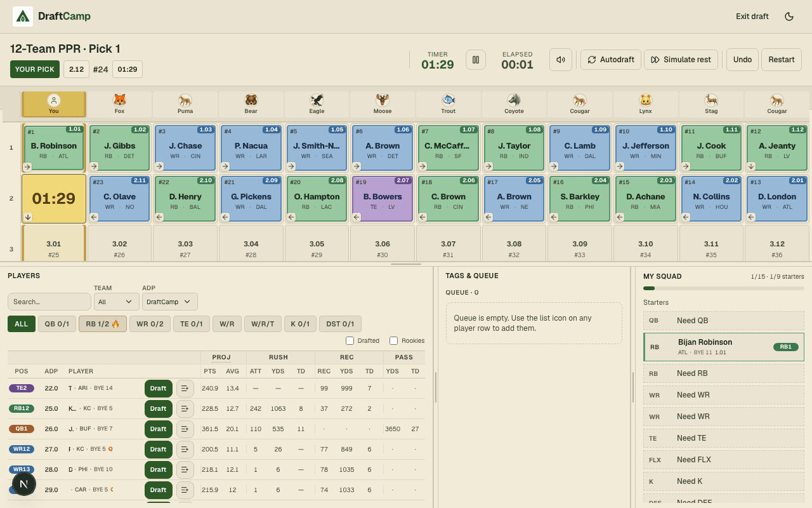Click the YOUR PICK badge

click(35, 69)
